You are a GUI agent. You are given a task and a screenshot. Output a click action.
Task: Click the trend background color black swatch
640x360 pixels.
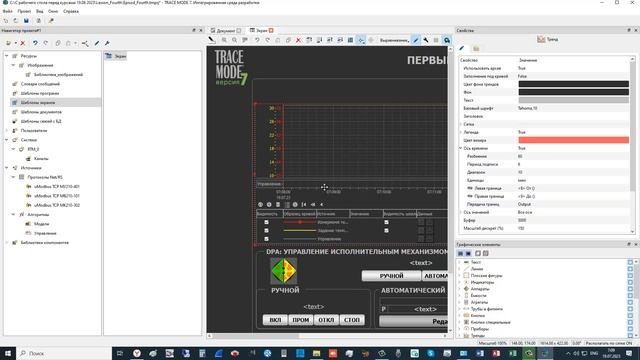click(x=573, y=84)
